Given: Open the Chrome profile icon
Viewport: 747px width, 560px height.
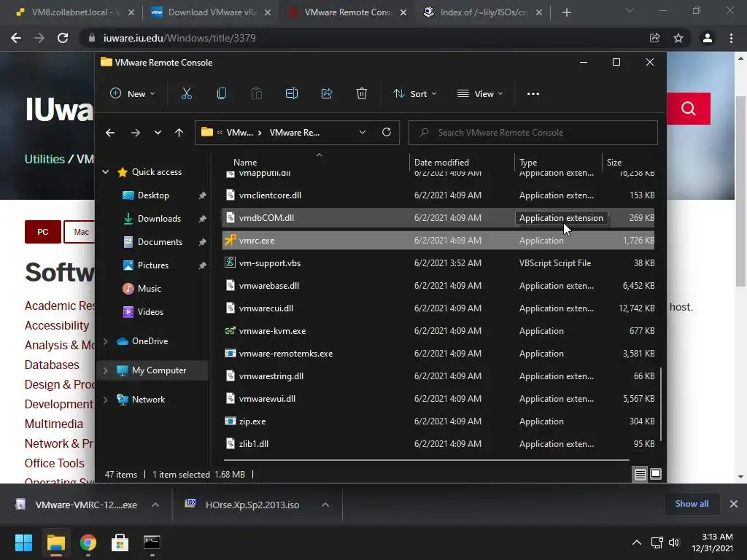Looking at the screenshot, I should coord(708,38).
